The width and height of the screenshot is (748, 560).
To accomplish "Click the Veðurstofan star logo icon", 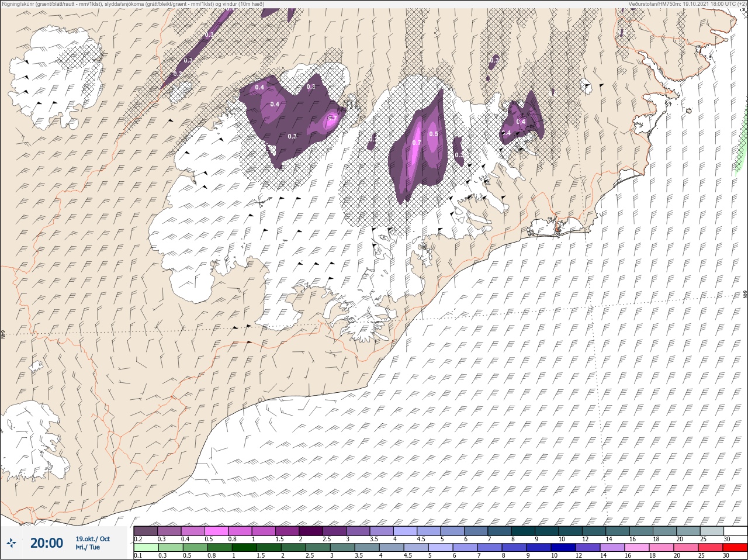I will pos(11,543).
